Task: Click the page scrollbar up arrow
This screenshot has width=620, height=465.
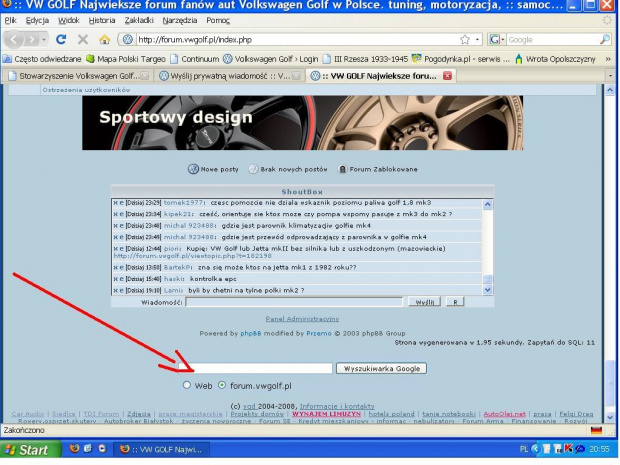Action: point(610,90)
